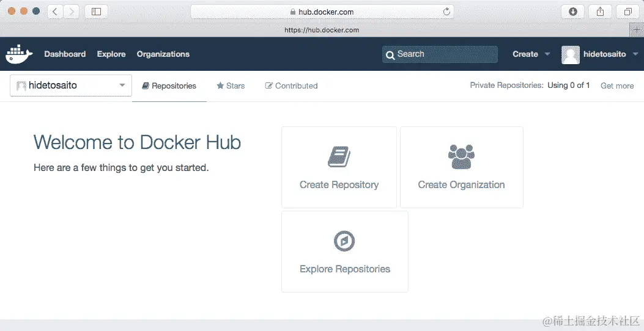Screen dimensions: 644x331
Task: Toggle the Safari sidebar button
Action: coord(96,12)
